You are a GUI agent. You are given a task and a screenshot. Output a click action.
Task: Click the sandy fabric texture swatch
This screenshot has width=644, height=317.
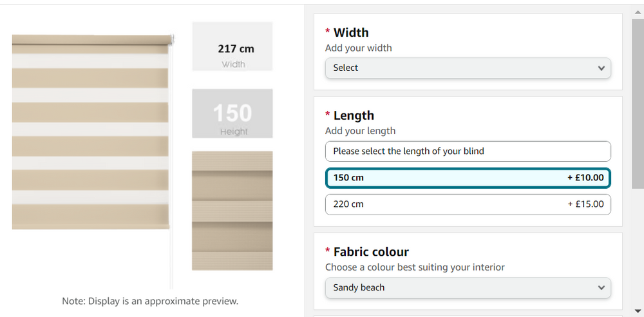point(232,211)
